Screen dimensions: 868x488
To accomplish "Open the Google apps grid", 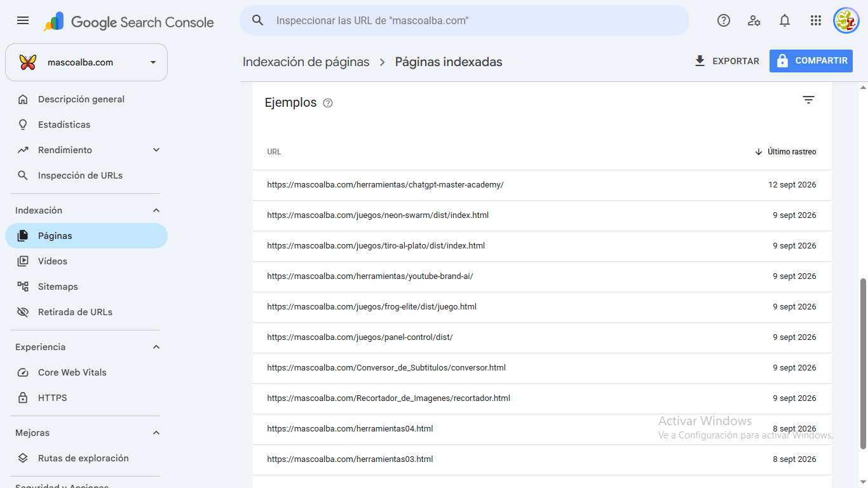I will click(816, 20).
